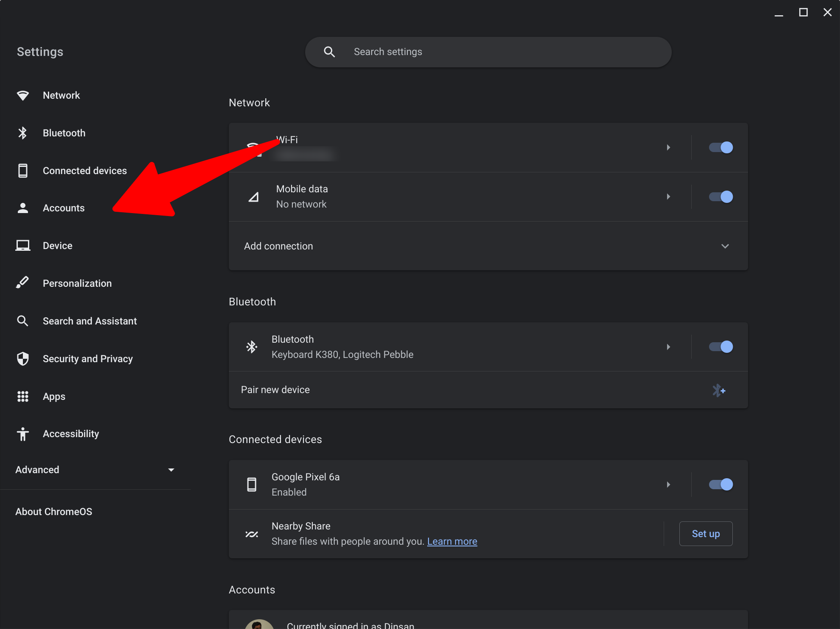Click the Accessibility figure icon
840x629 pixels.
pyautogui.click(x=22, y=434)
